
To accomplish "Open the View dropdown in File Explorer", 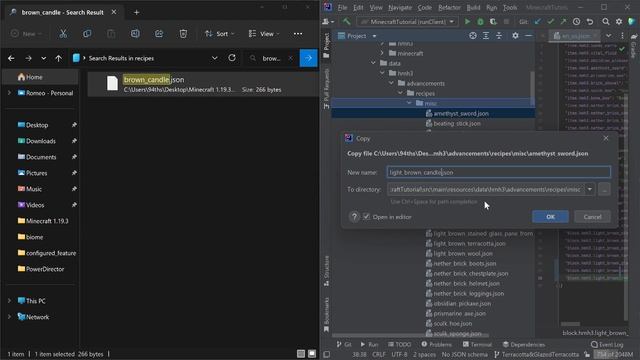I will [264, 33].
